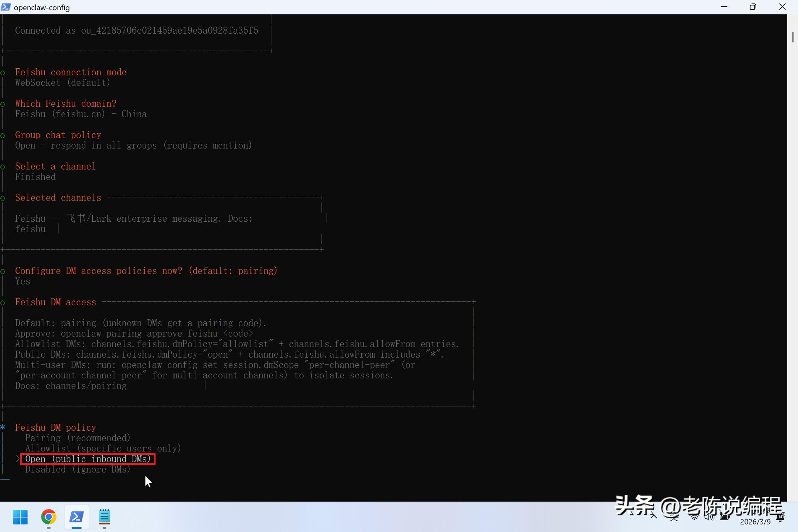Image resolution: width=798 pixels, height=532 pixels.
Task: Launch Chrome from the taskbar
Action: (48, 517)
